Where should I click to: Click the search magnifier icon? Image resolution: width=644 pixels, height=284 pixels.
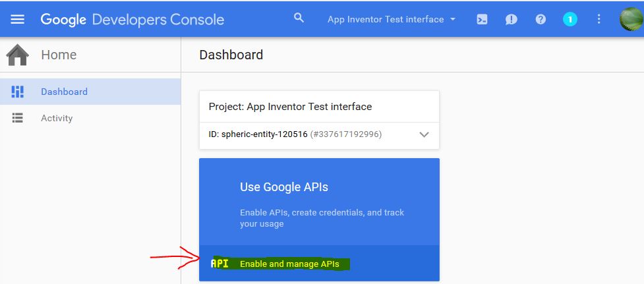[x=299, y=18]
